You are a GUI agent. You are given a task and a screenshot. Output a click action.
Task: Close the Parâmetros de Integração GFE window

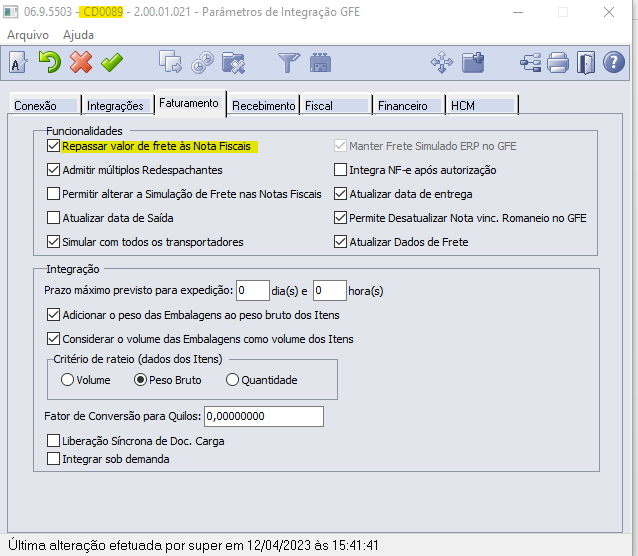click(609, 12)
